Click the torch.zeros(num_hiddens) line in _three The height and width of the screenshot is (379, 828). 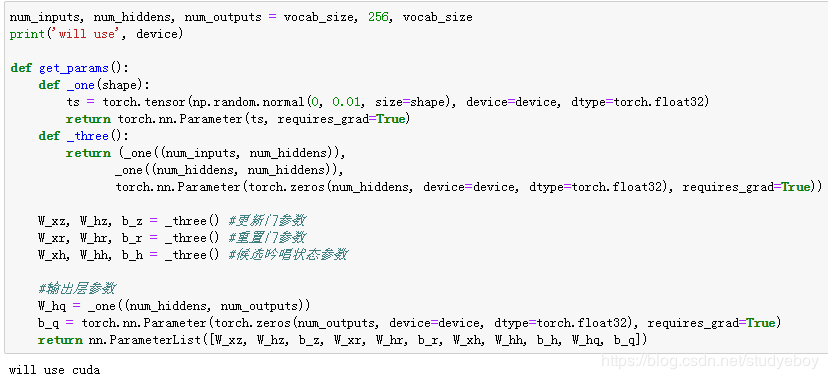(469, 187)
